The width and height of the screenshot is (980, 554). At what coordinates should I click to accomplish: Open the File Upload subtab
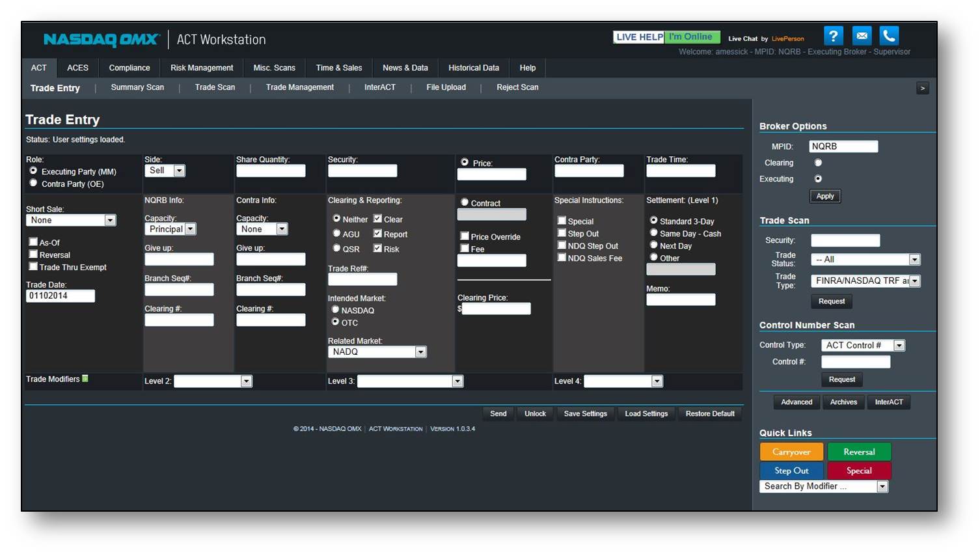coord(446,87)
